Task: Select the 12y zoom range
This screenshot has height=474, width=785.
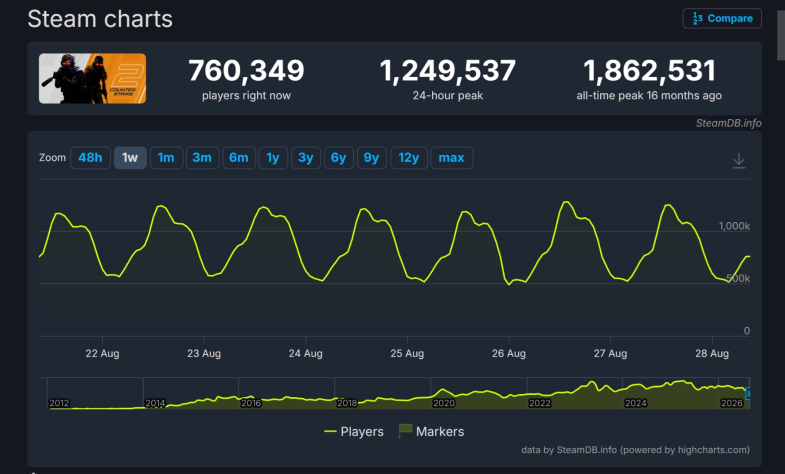Action: [x=409, y=158]
